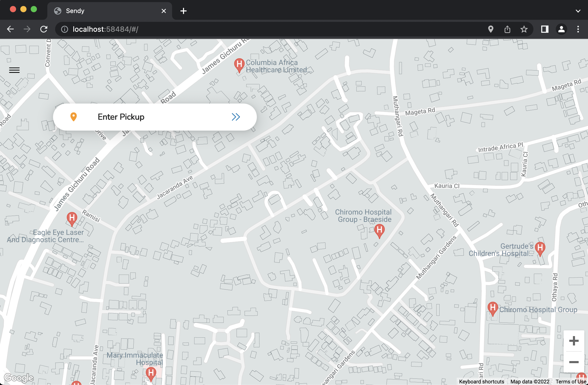Click the Mary Immaculate Hospital marker
The height and width of the screenshot is (385, 588).
pos(151,373)
